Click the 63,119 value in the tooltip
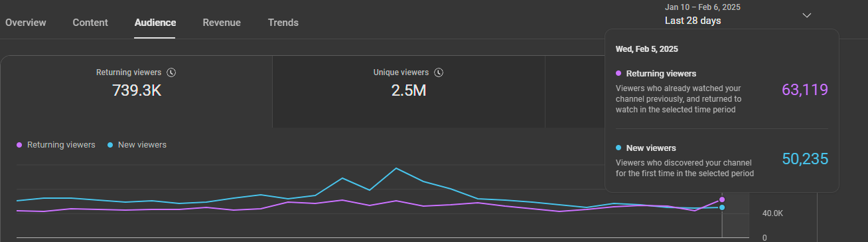 coord(805,90)
